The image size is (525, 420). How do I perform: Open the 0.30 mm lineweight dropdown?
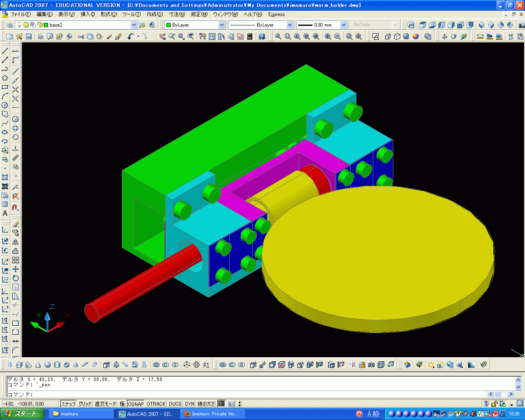pyautogui.click(x=343, y=25)
